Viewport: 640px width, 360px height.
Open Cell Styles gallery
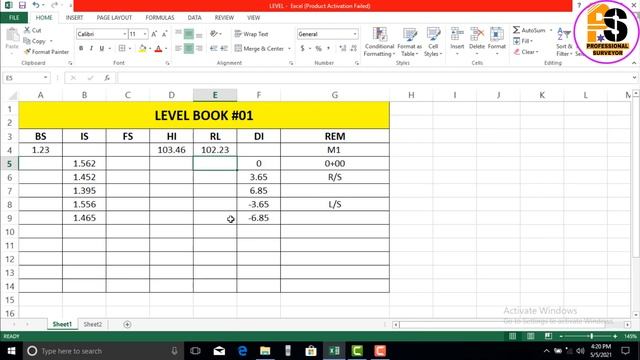pos(433,42)
